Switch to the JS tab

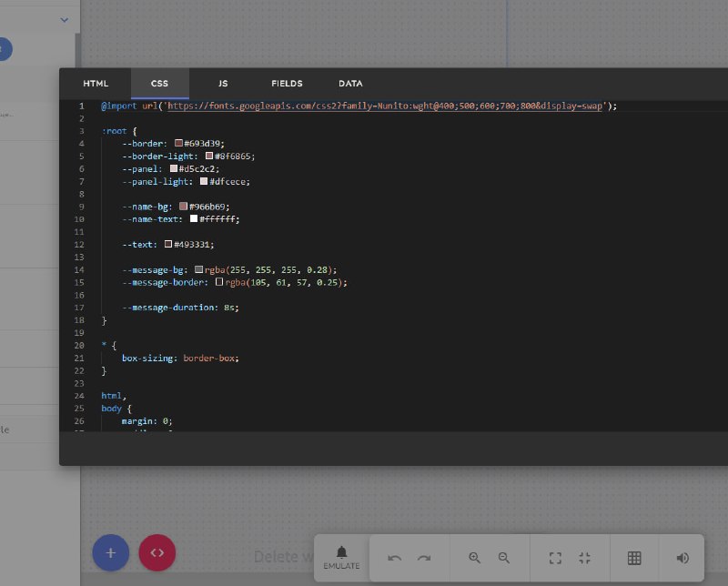tap(223, 84)
